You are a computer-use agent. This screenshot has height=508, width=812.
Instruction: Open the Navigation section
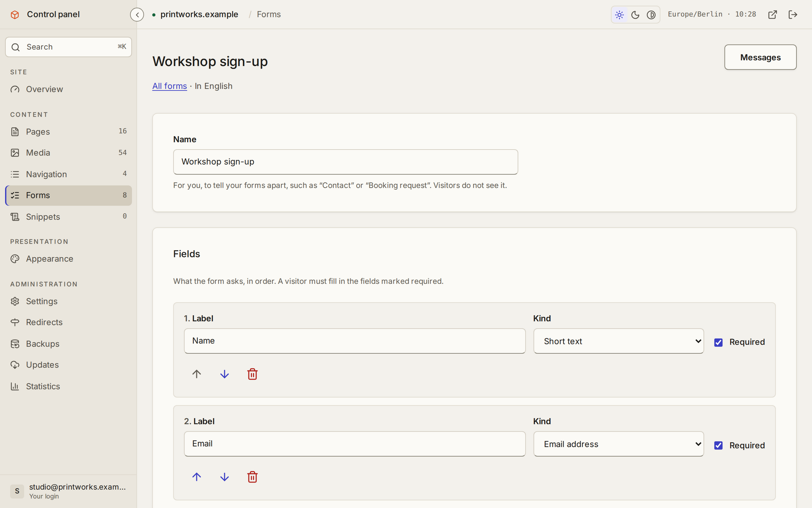tap(68, 174)
